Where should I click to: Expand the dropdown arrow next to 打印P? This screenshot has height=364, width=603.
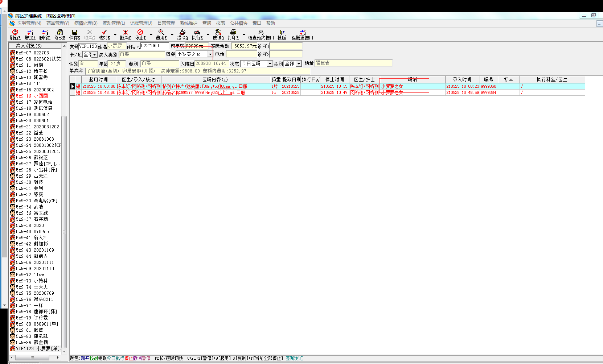click(x=244, y=35)
